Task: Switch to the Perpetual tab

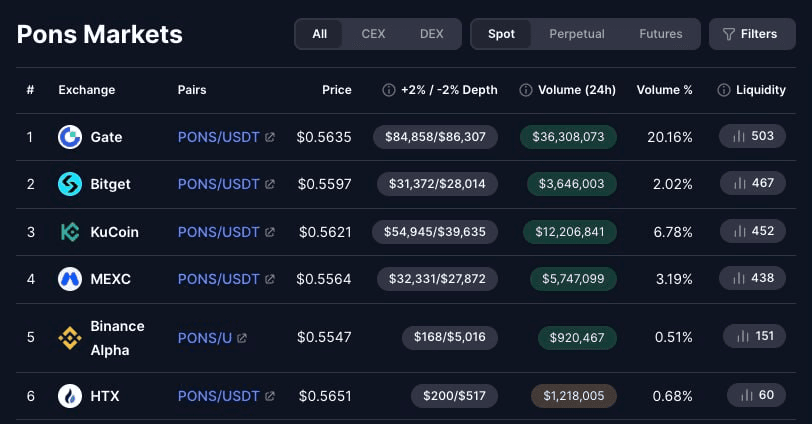Action: pos(577,34)
